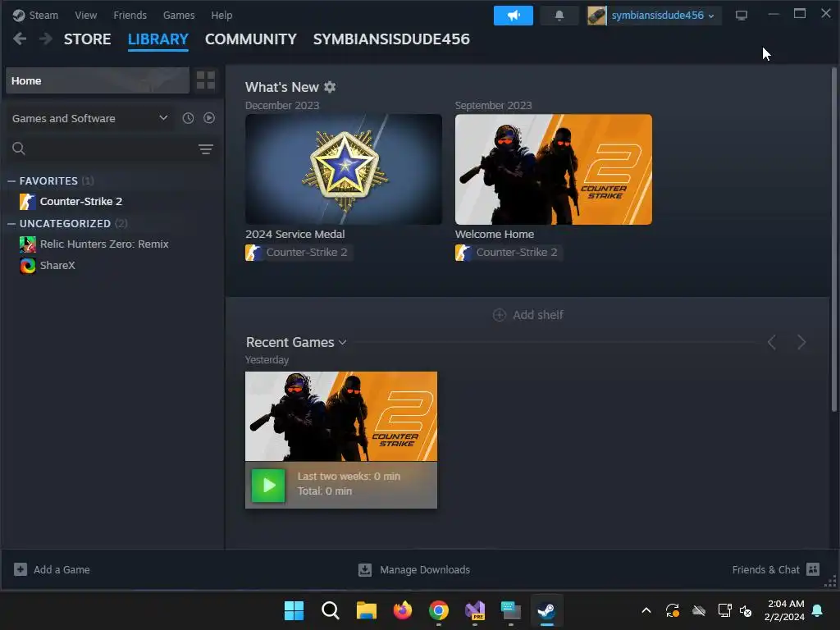The image size is (840, 630).
Task: Open the SYMBIANSISDUDE456 profile tab
Action: pos(391,39)
